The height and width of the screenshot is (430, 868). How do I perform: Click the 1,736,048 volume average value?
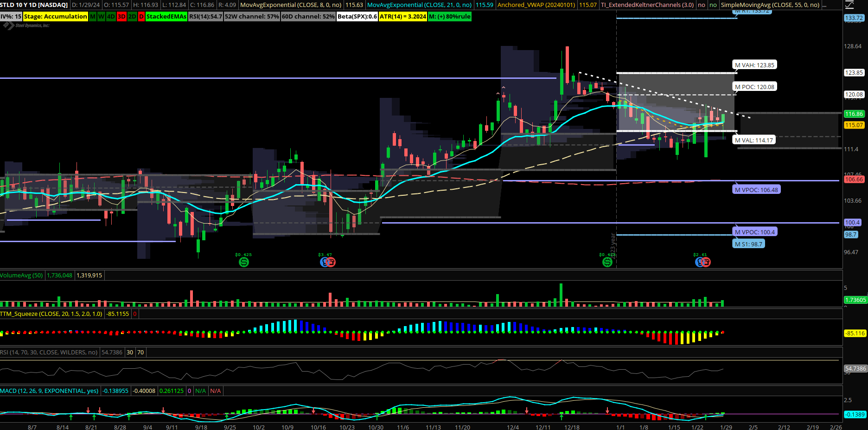pyautogui.click(x=59, y=275)
